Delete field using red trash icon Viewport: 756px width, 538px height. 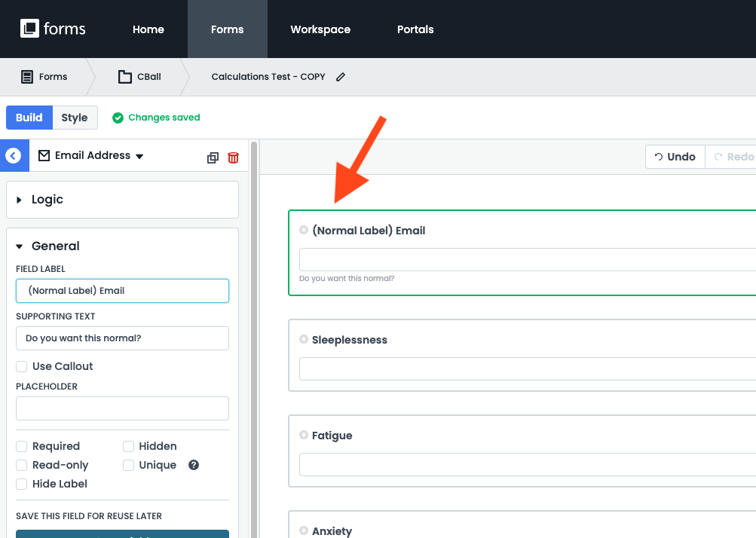point(233,157)
